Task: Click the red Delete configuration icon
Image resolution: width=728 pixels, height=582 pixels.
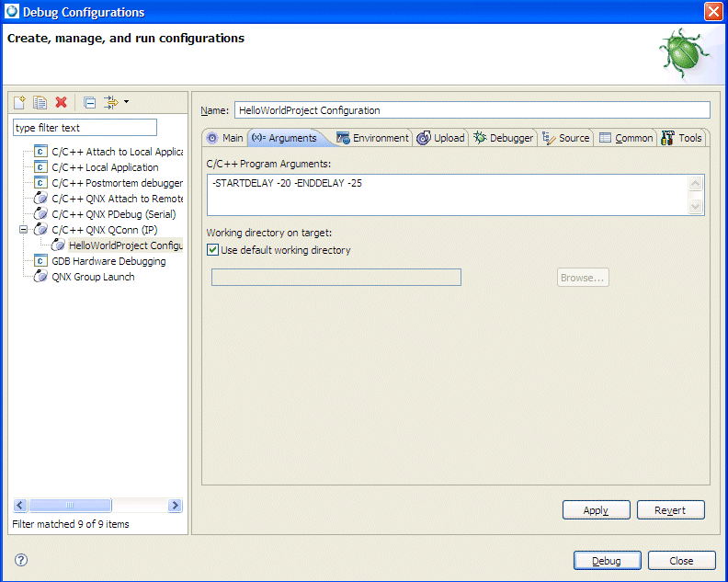Action: (61, 103)
